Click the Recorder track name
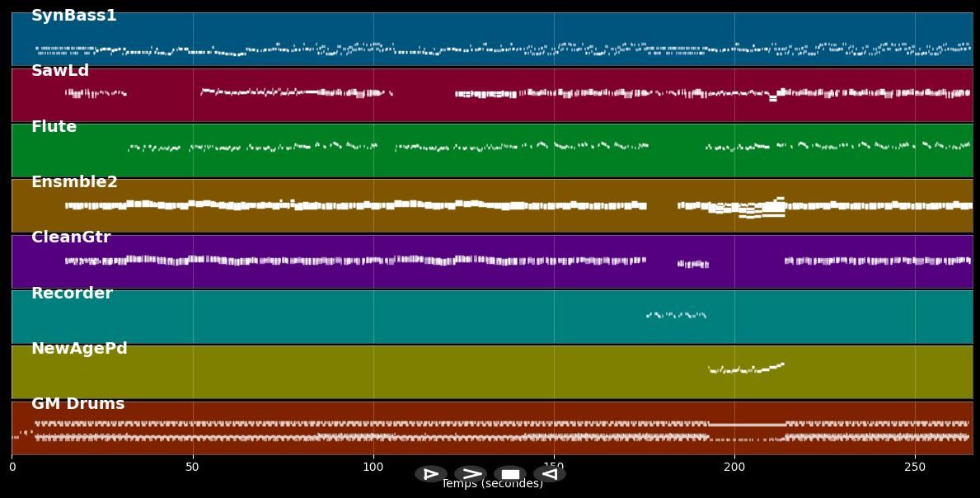Image resolution: width=980 pixels, height=498 pixels. pos(72,294)
